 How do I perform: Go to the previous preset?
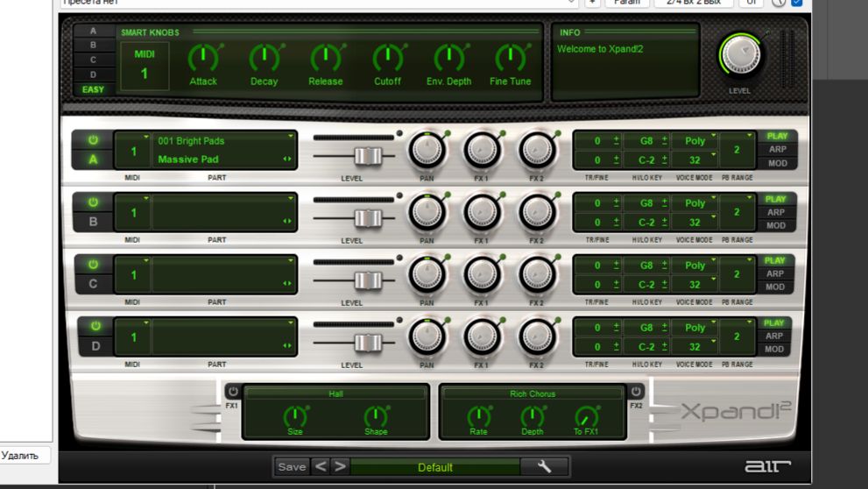(321, 467)
